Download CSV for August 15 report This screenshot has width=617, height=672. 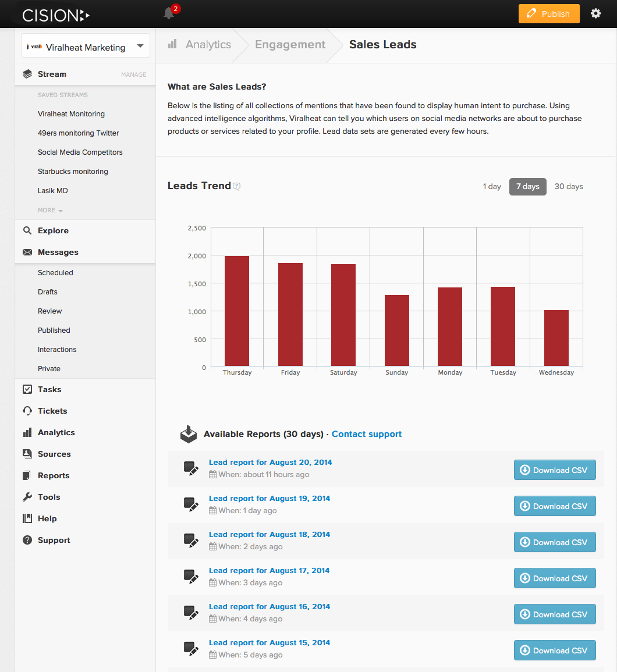(x=555, y=650)
